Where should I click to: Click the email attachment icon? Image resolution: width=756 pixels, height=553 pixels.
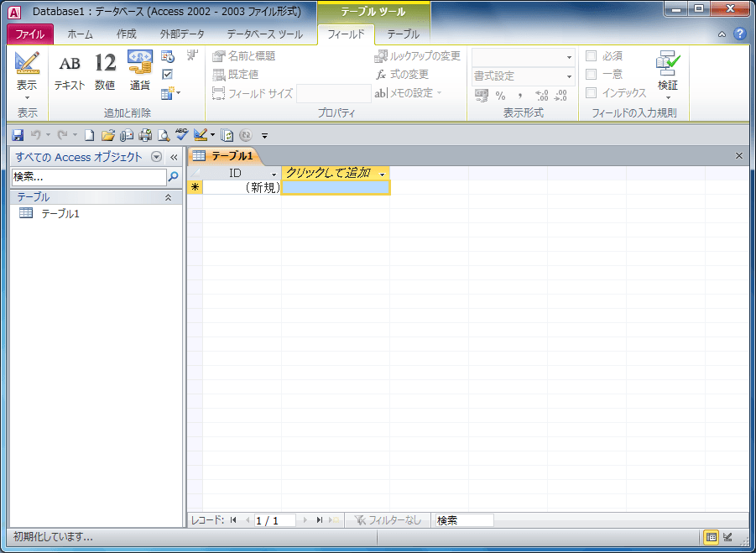127,135
